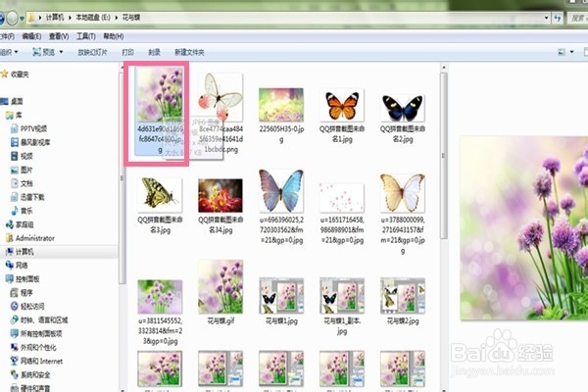Open the 收藏夹 favorites star item
This screenshot has height=392, width=588.
[x=15, y=74]
